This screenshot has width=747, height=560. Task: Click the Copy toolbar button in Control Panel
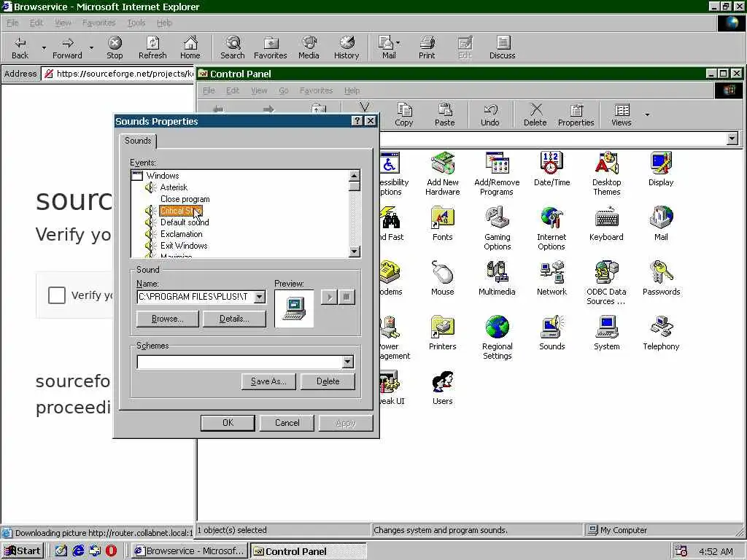point(404,114)
